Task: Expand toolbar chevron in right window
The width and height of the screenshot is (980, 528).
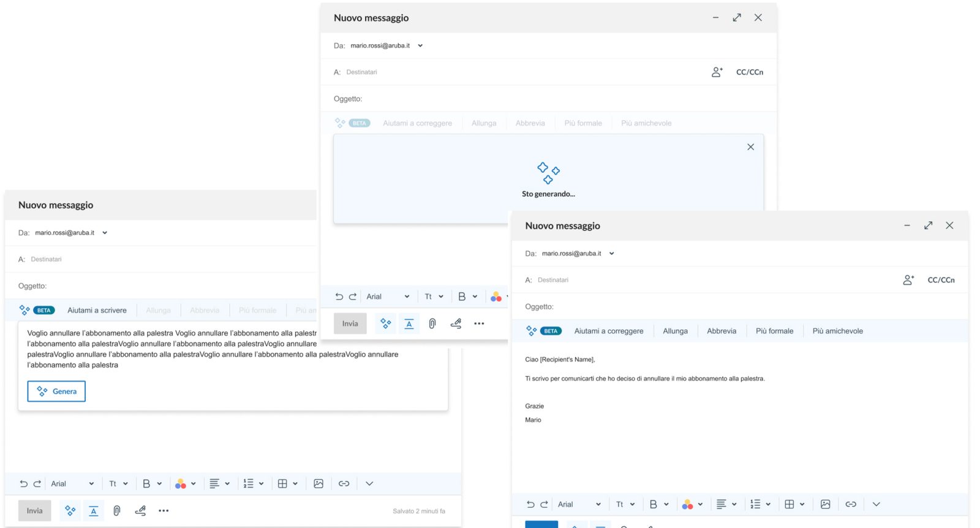Action: click(x=876, y=505)
